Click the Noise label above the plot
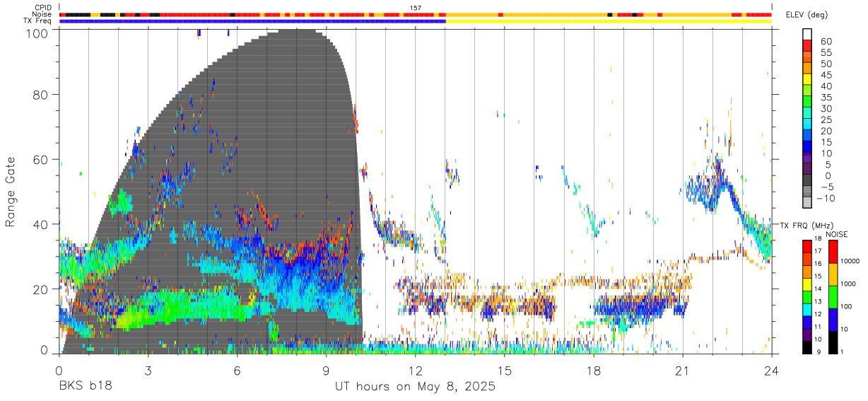868x401 pixels. pos(42,14)
